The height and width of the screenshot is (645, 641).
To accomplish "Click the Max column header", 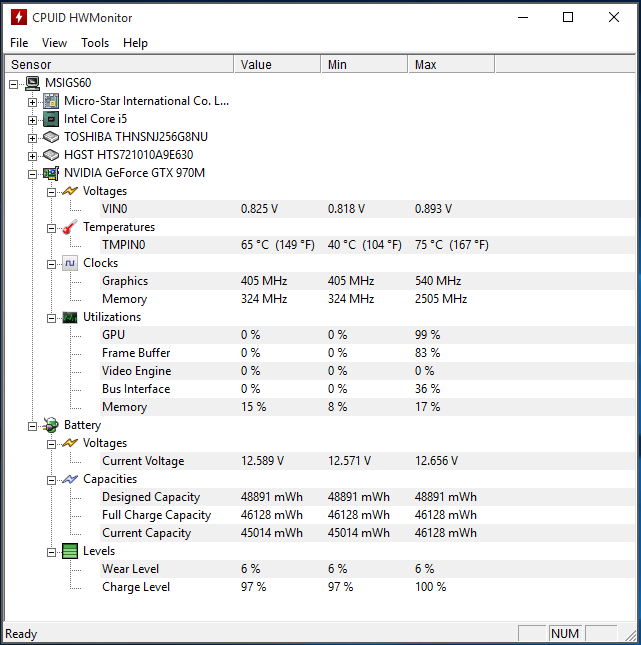I will 452,65.
